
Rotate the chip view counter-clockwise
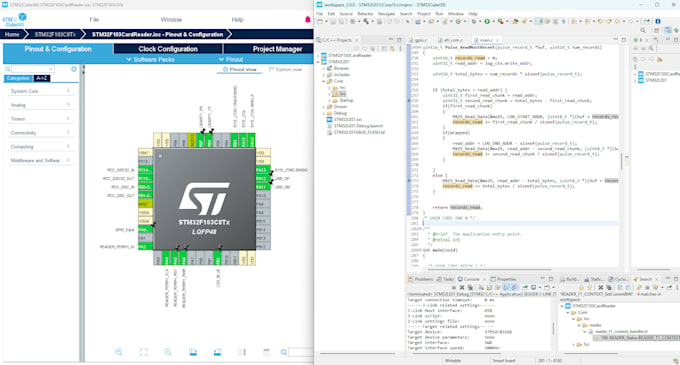[x=217, y=352]
